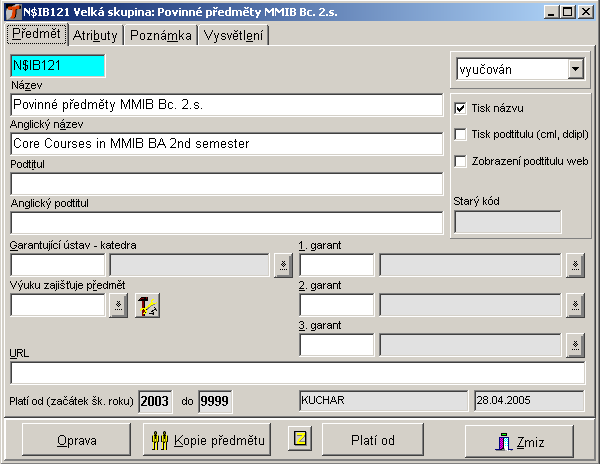Image resolution: width=600 pixels, height=464 pixels.
Task: Click into the URL input field
Action: (297, 373)
